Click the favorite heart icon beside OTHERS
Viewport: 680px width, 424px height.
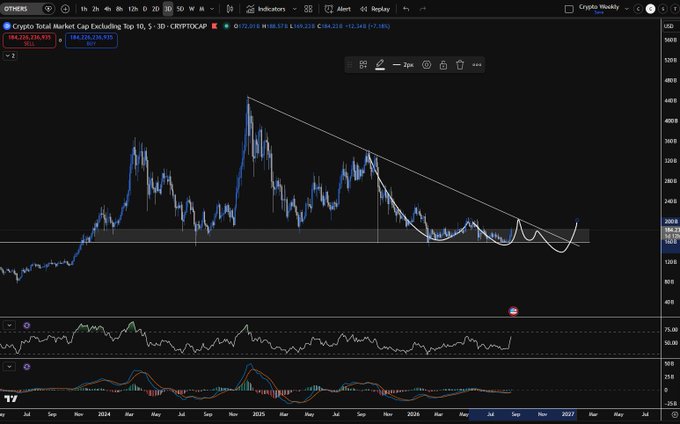pyautogui.click(x=48, y=9)
